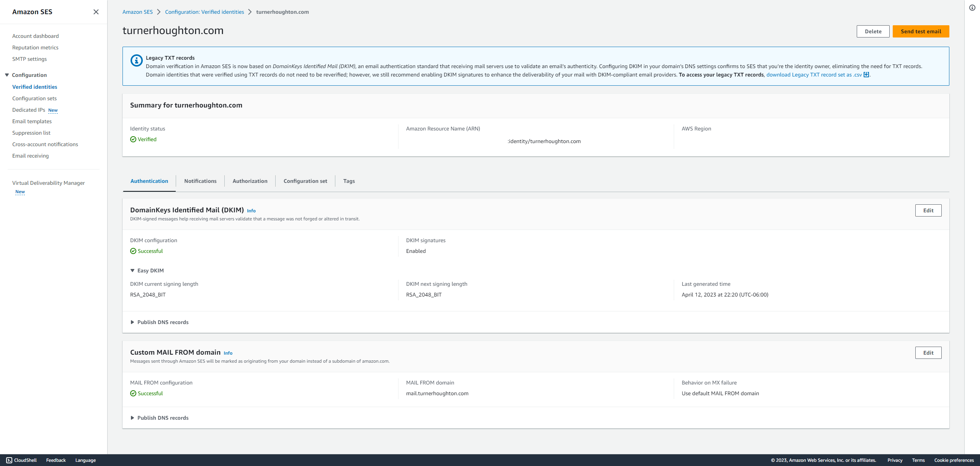Edit the DKIM settings
Viewport: 980px width, 466px height.
click(928, 210)
